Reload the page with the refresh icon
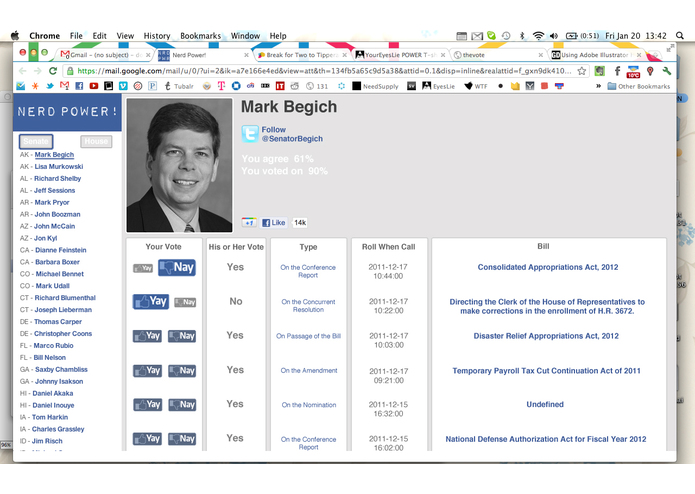695x494 pixels. point(53,71)
